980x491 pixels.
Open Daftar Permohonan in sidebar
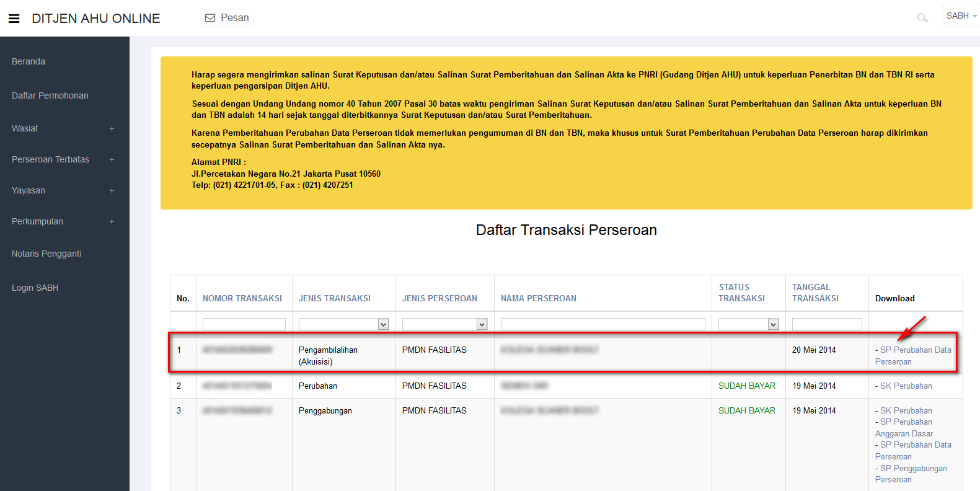point(50,95)
